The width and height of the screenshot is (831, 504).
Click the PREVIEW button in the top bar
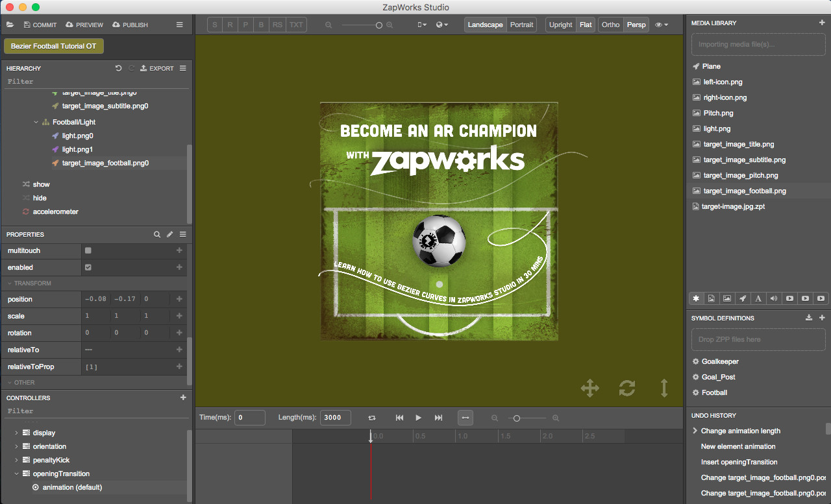pyautogui.click(x=84, y=25)
